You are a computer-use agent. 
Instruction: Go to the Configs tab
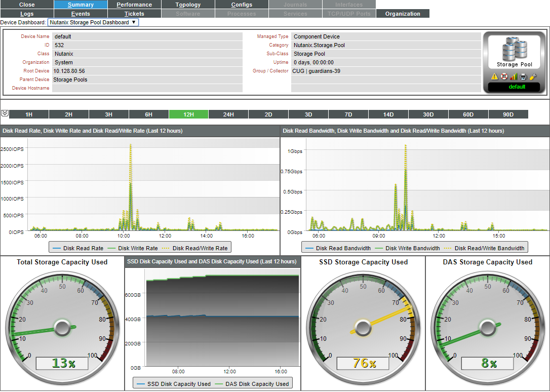[x=242, y=5]
